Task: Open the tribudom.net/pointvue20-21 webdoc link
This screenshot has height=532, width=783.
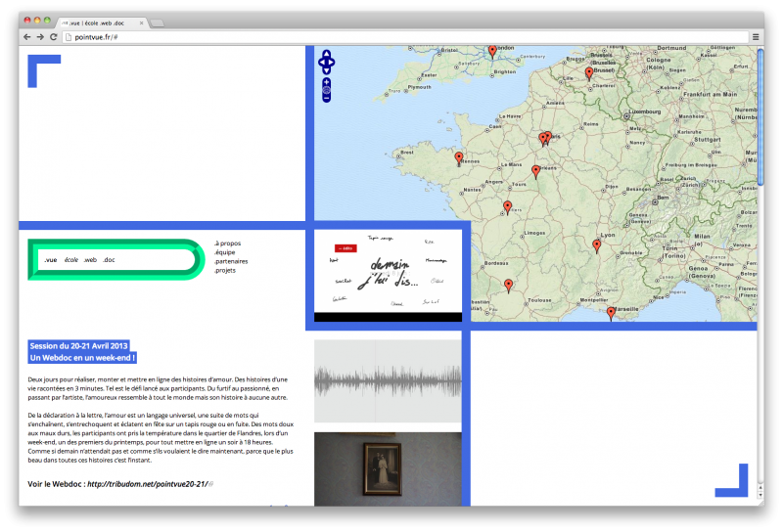Action: pyautogui.click(x=148, y=484)
